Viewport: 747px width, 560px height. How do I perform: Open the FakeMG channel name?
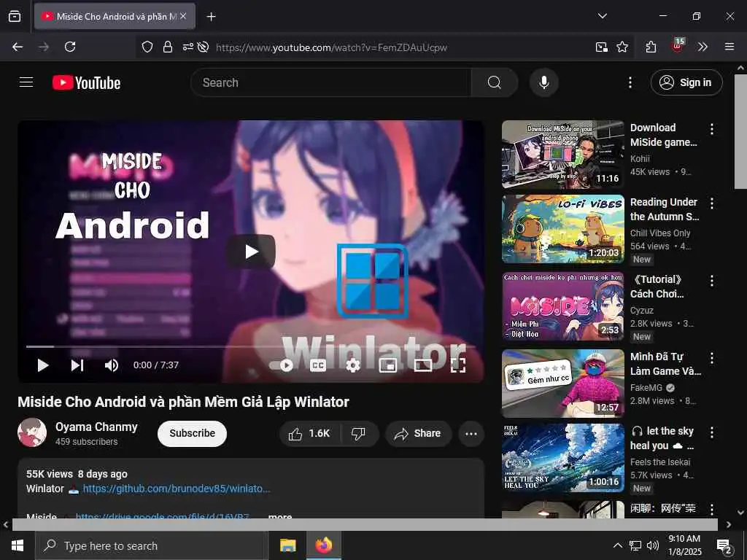click(x=646, y=388)
